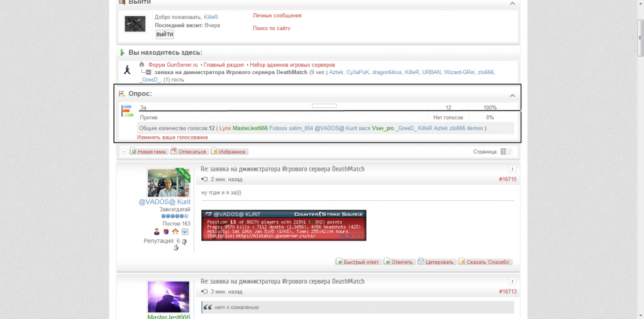Go to page 2 of the thread
Screen dimensions: 644x319
coord(510,151)
